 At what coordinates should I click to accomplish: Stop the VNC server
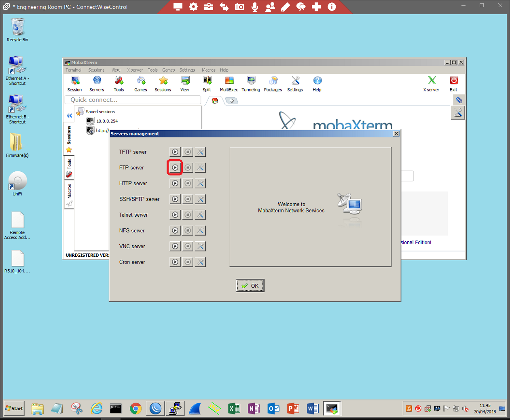click(188, 247)
